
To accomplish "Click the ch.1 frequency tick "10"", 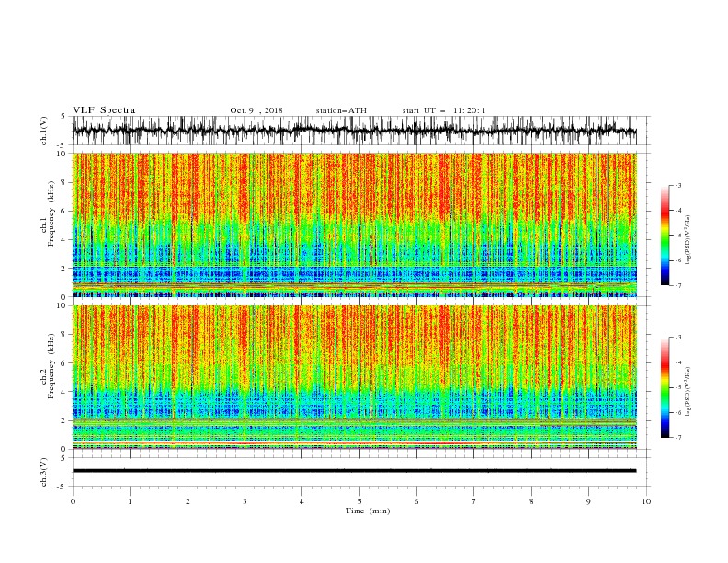I will coord(62,154).
